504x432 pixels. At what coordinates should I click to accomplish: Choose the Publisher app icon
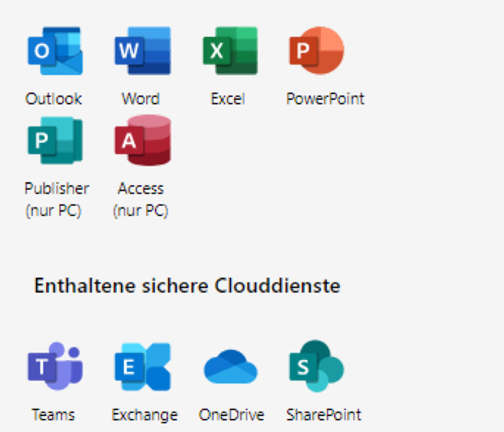click(55, 140)
